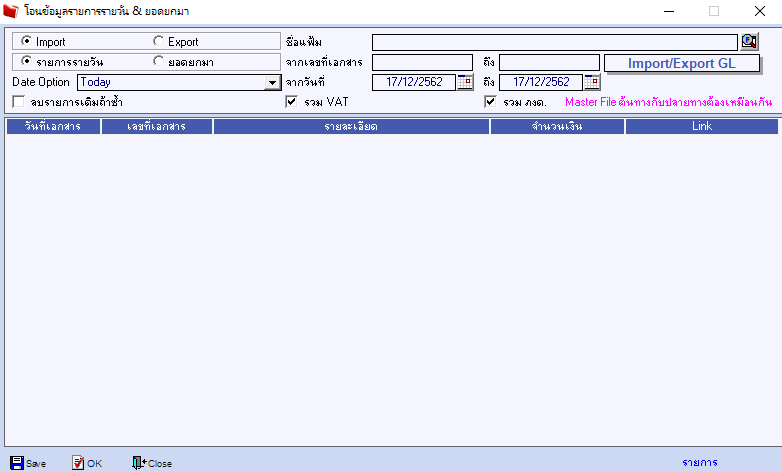This screenshot has height=472, width=782.
Task: Click the red book app icon in the title bar
Action: (10, 11)
